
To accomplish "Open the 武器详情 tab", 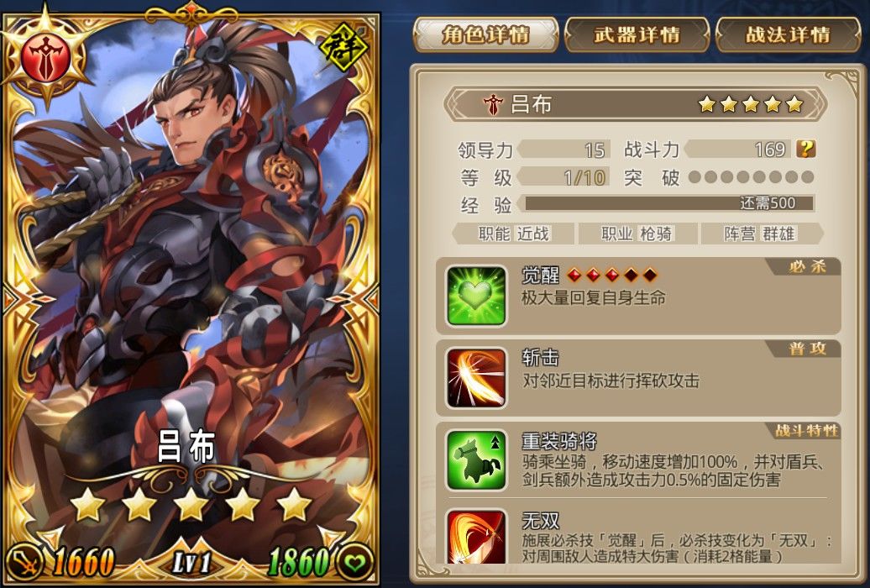I will click(637, 34).
